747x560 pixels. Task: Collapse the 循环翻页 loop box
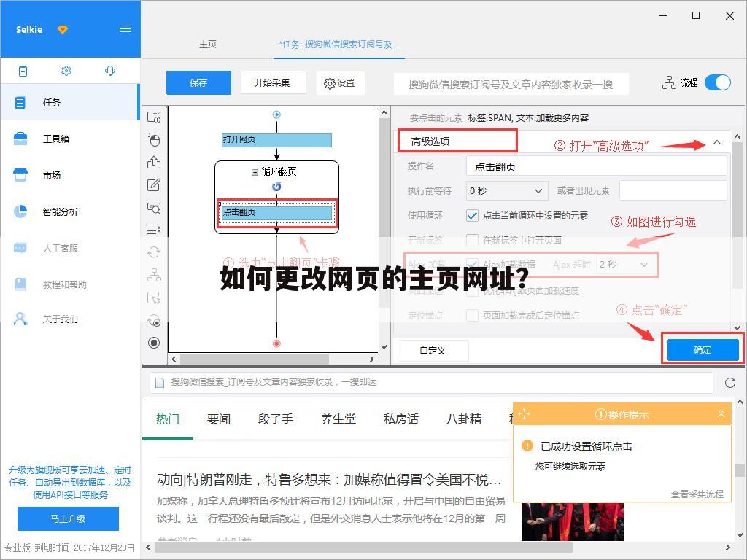click(x=255, y=172)
